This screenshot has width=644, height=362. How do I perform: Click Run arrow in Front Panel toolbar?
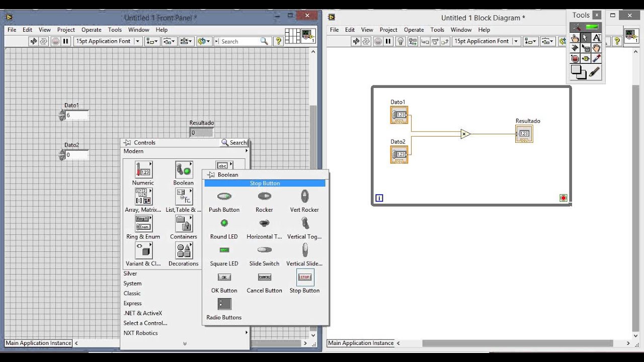34,41
